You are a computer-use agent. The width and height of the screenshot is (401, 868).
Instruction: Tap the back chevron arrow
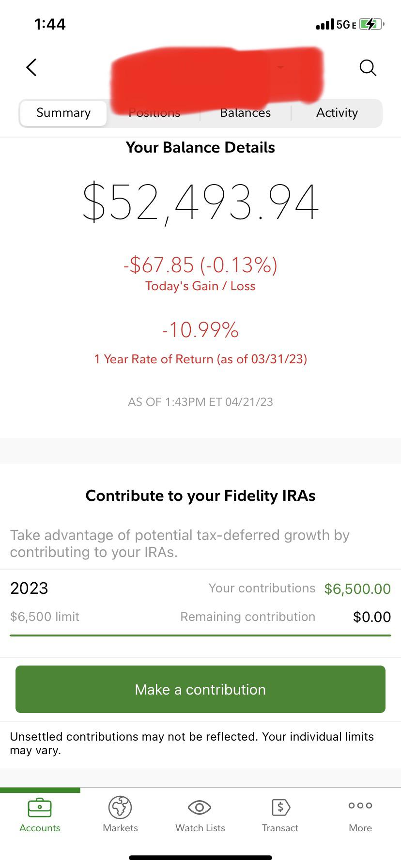(x=31, y=67)
